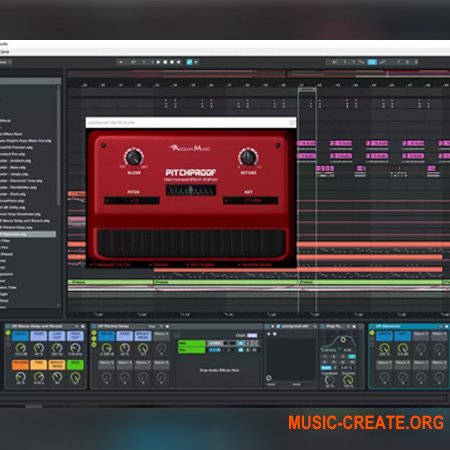Image resolution: width=450 pixels, height=450 pixels.
Task: Open the Transient Fix dropdown in Pitchproof
Action: 110,265
